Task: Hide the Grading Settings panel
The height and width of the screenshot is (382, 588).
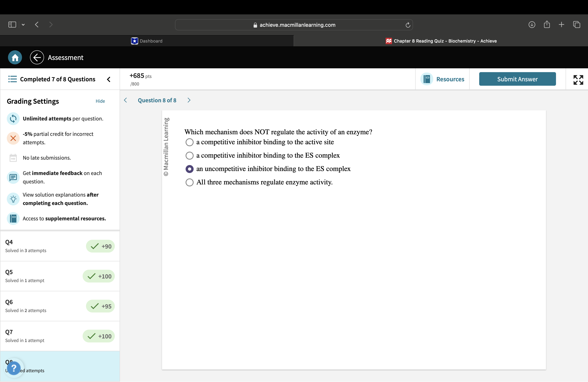Action: pyautogui.click(x=100, y=101)
